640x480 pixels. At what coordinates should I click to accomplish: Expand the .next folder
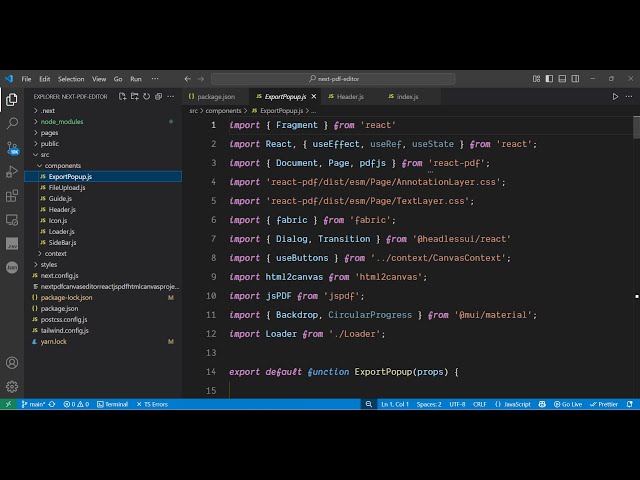(103, 111)
